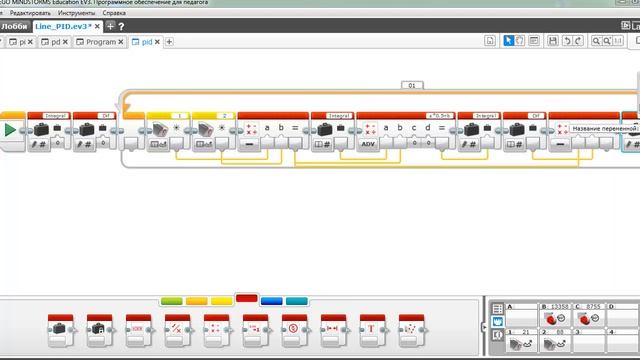Collapse the hardware page with side arrow
The width and height of the screenshot is (640, 360).
(x=484, y=327)
